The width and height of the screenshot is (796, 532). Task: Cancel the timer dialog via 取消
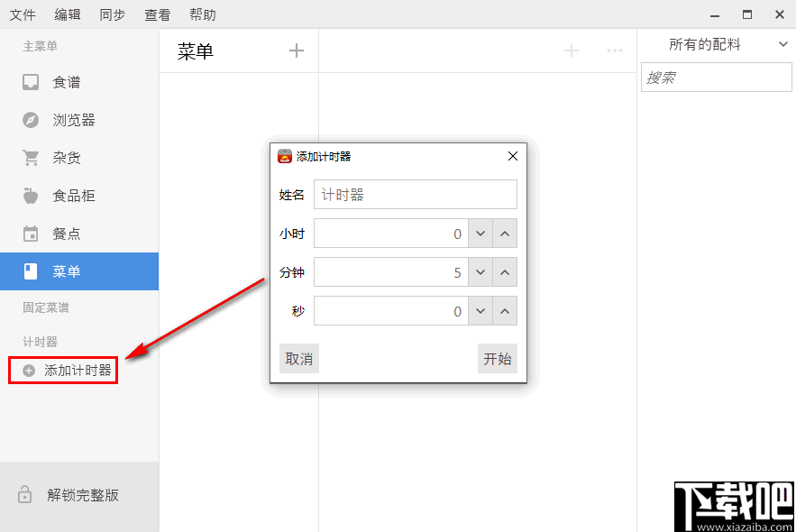coord(298,358)
